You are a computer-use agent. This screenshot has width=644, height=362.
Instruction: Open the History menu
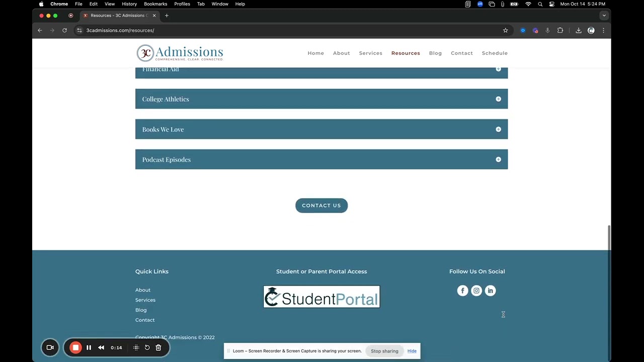[x=129, y=4]
